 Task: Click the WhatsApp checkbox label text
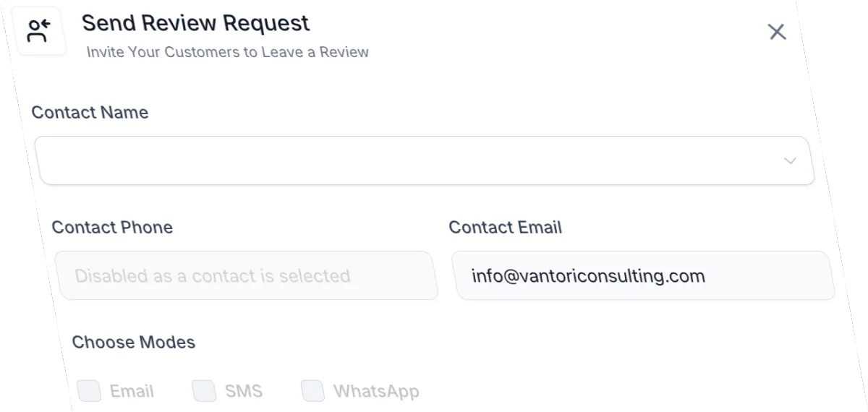click(x=376, y=392)
